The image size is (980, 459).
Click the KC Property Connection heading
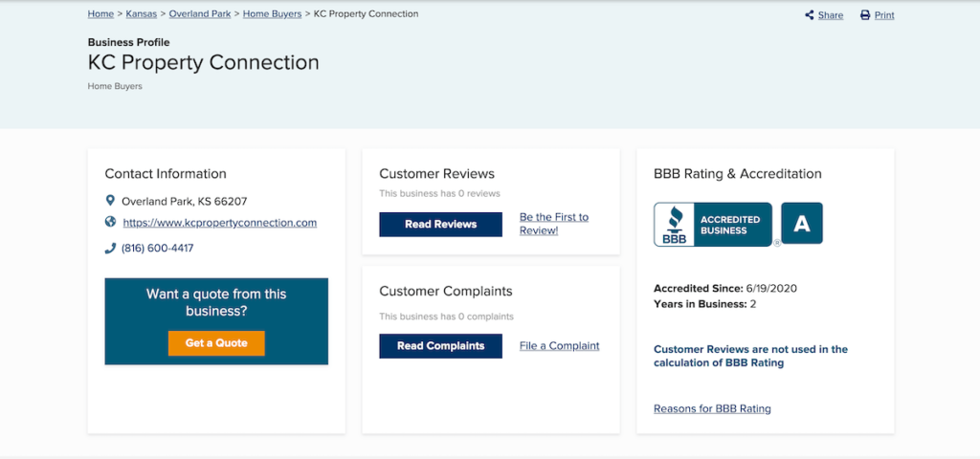[x=203, y=62]
